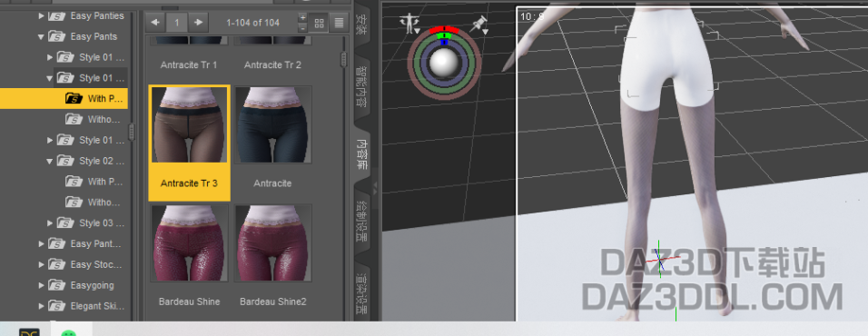868x336 pixels.
Task: Expand the Style 03 folder arrow
Action: pos(50,223)
